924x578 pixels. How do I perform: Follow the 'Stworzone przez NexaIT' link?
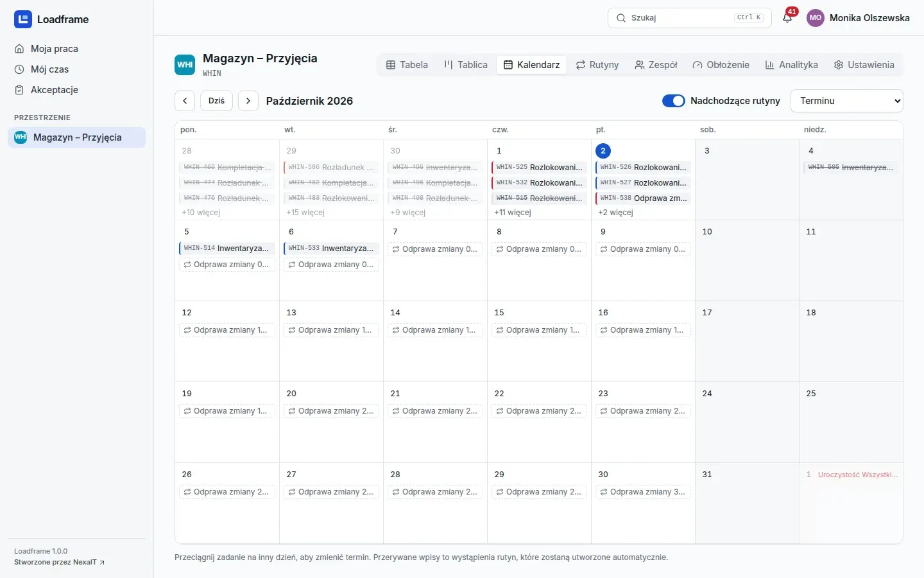pos(59,563)
